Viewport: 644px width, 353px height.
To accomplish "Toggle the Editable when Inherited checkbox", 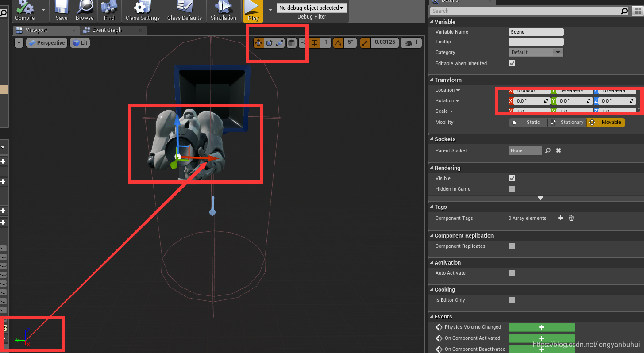I will point(512,63).
